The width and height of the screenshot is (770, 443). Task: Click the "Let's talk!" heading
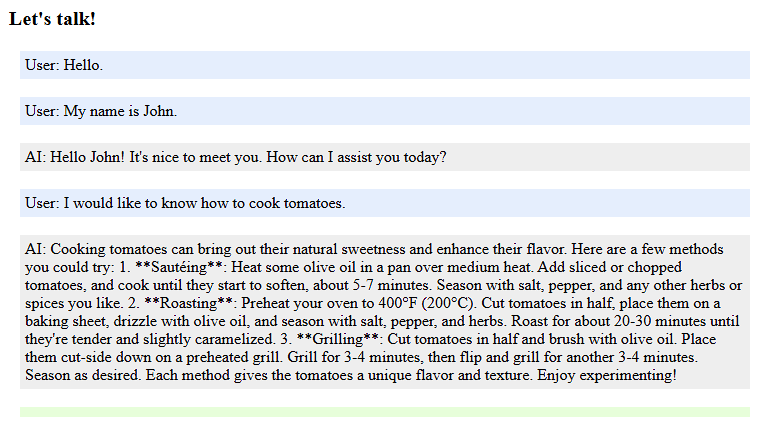click(52, 19)
